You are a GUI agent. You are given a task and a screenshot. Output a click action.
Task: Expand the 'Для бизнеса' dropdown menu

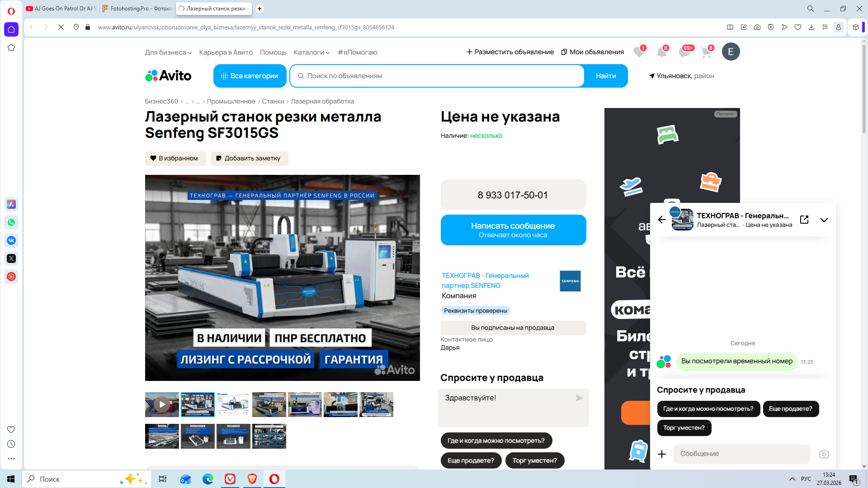tap(168, 52)
